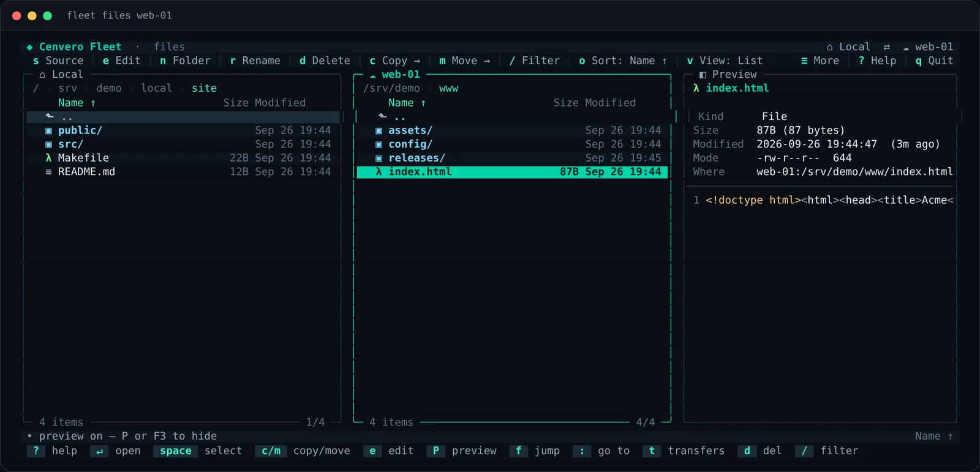This screenshot has width=980, height=472.
Task: Click the Delete toolbar command
Action: [325, 61]
